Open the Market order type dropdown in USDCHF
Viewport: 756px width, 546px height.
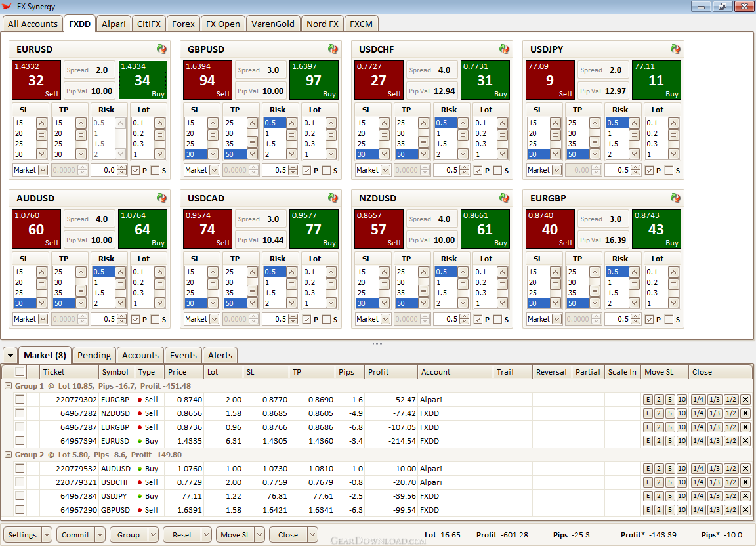(x=386, y=170)
